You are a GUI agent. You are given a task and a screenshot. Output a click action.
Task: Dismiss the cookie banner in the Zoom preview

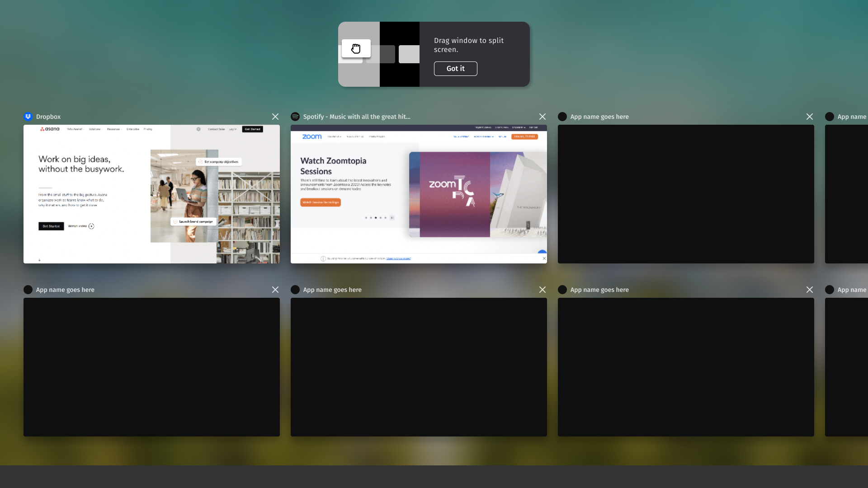tap(544, 258)
